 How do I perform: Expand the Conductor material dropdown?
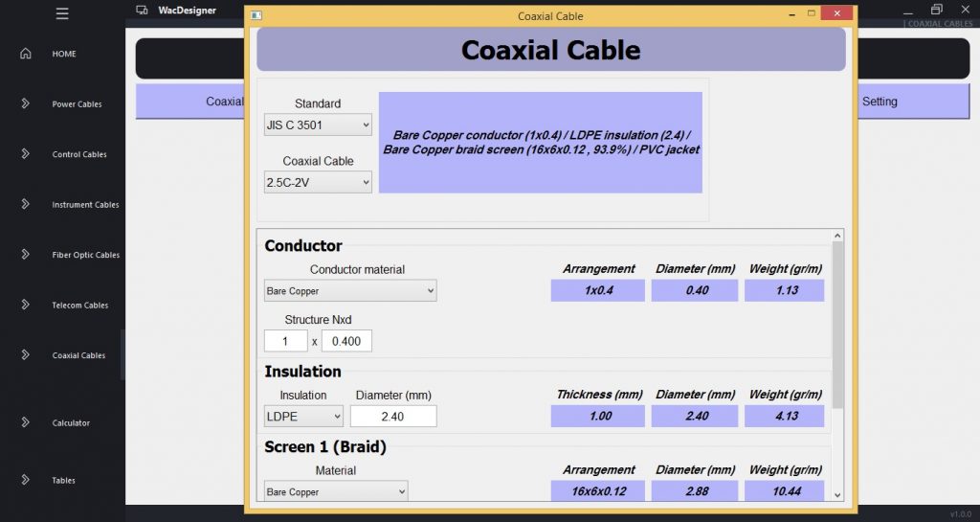[x=350, y=290]
